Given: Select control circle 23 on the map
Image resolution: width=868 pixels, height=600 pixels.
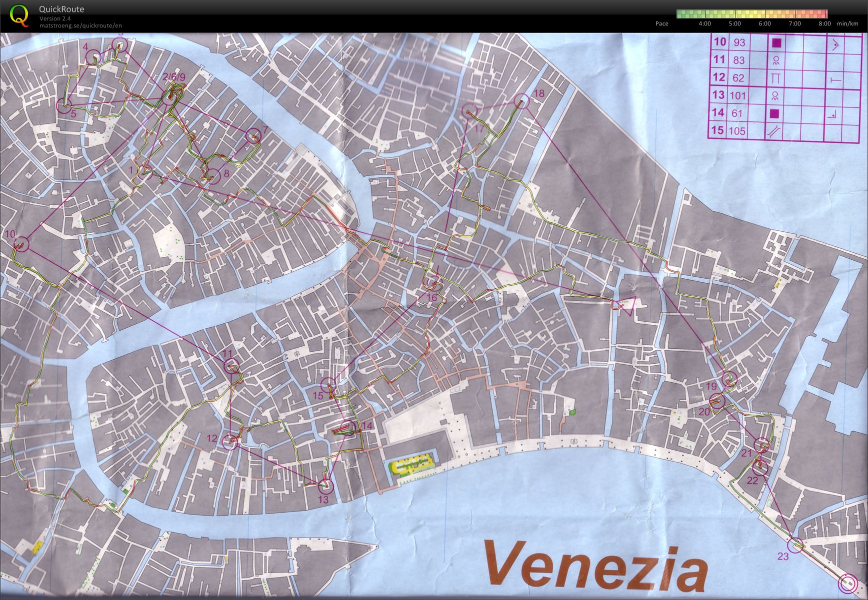Looking at the screenshot, I should point(795,545).
